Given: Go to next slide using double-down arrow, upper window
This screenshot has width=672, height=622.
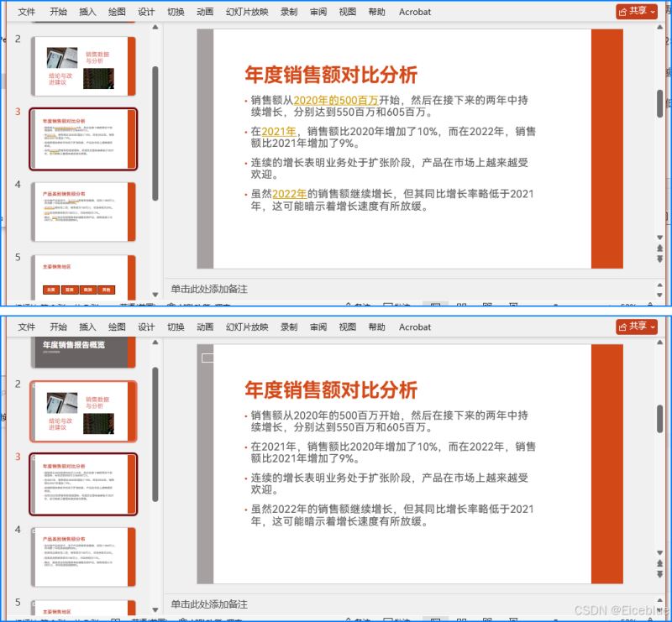Looking at the screenshot, I should click(x=659, y=259).
